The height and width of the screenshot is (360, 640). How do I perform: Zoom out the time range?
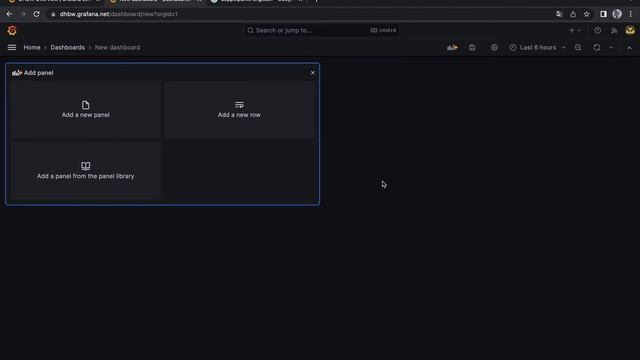578,47
